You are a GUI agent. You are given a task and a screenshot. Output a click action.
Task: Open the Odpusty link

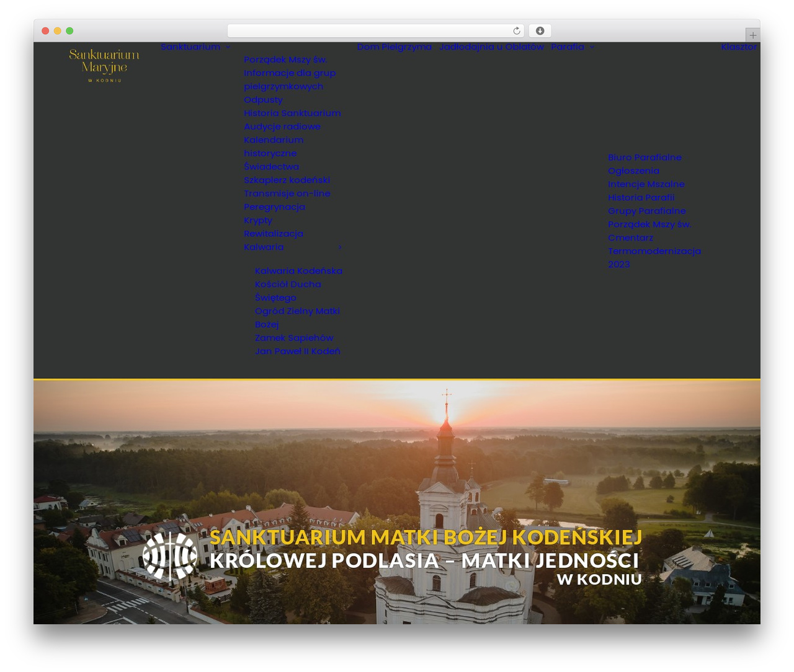tap(263, 100)
